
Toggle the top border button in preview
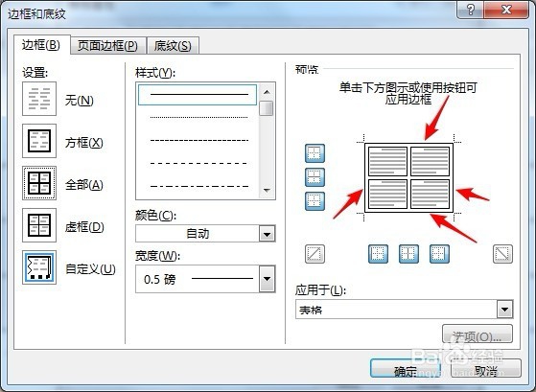coord(315,153)
